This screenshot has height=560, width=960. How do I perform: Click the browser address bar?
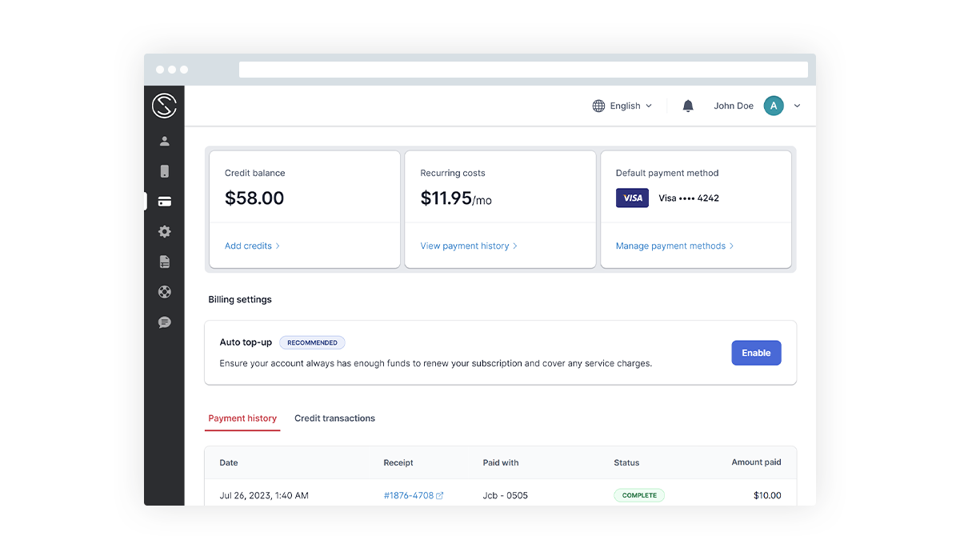pos(523,70)
